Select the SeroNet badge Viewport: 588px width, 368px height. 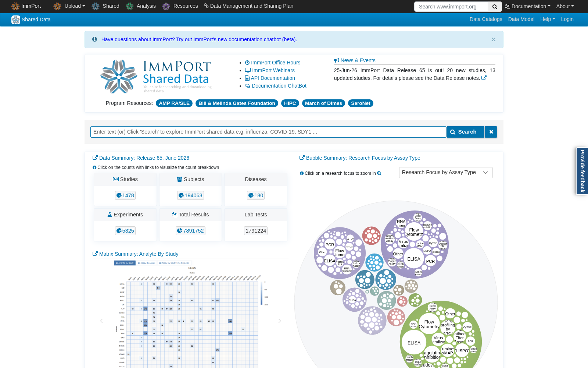(361, 103)
